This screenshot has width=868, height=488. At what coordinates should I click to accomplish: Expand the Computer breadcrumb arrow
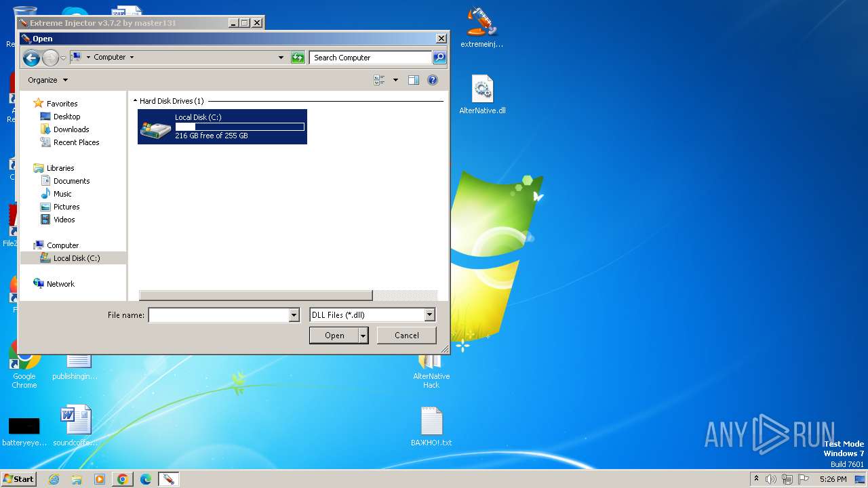132,58
